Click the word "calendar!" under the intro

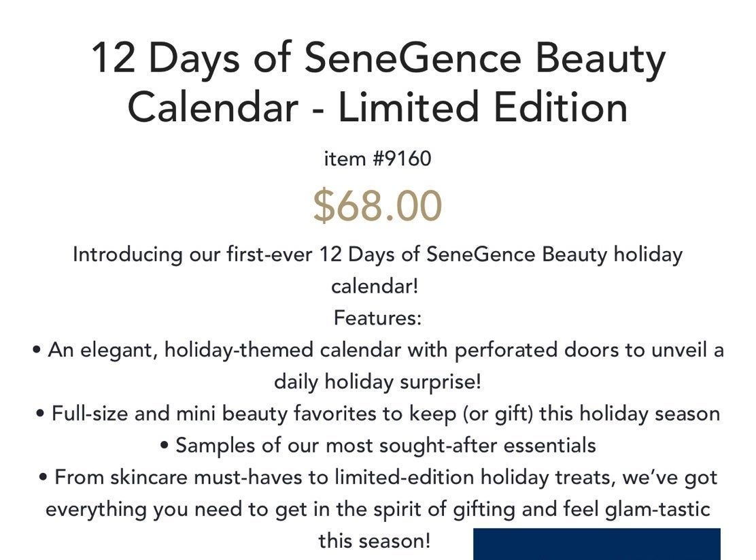click(x=375, y=286)
